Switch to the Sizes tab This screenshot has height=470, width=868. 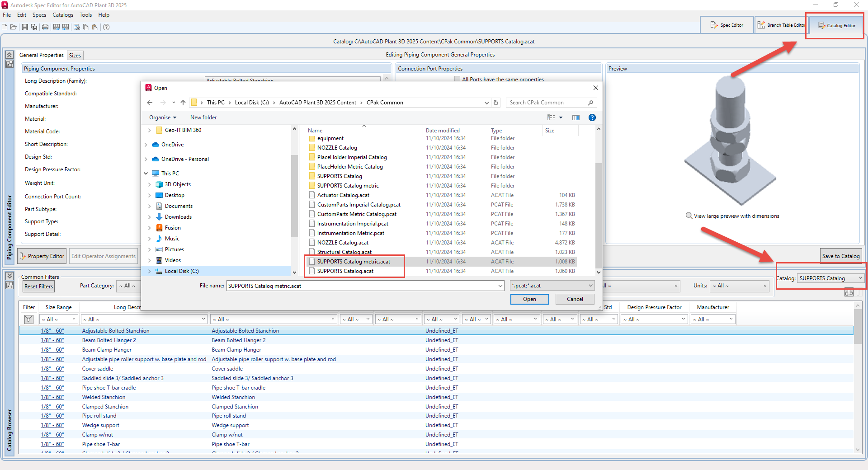[x=75, y=55]
